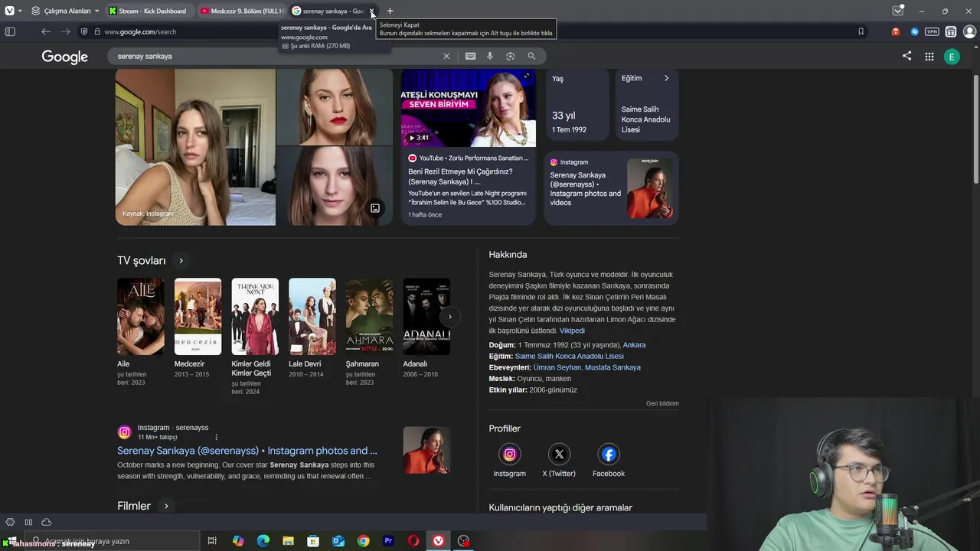Open the Çalışma Alanları workspaces dropdown
980x551 pixels.
point(65,11)
